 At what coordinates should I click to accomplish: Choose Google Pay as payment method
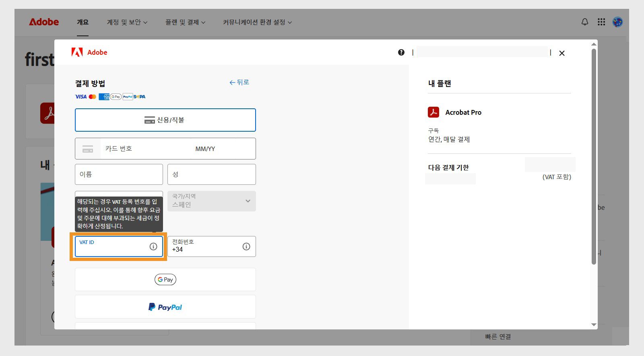coord(165,279)
